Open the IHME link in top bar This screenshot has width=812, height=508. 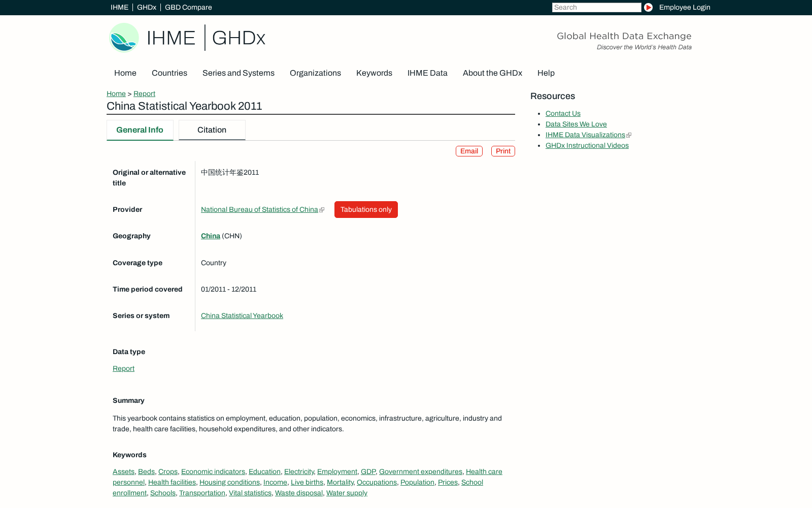[119, 7]
